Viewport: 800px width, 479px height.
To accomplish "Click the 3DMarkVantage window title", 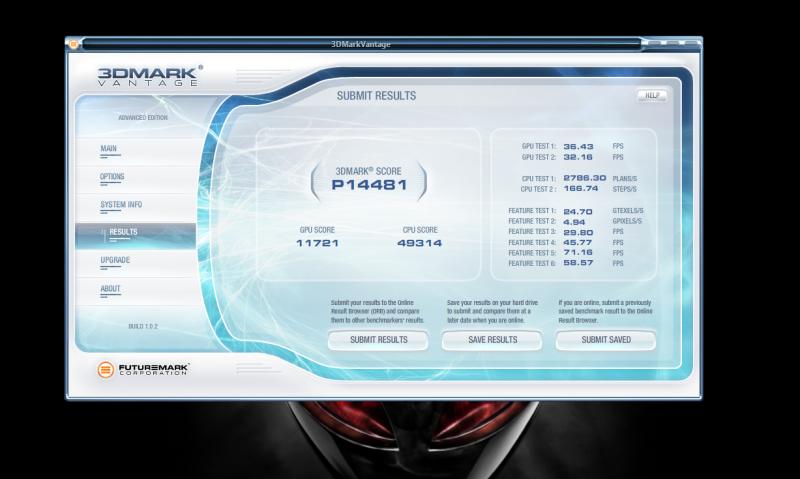I will (360, 44).
